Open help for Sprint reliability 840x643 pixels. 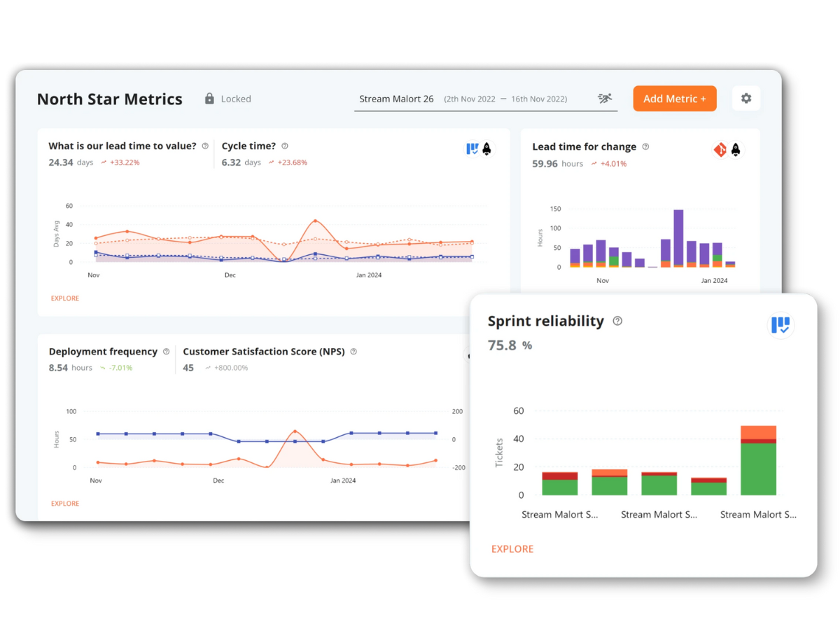(617, 321)
